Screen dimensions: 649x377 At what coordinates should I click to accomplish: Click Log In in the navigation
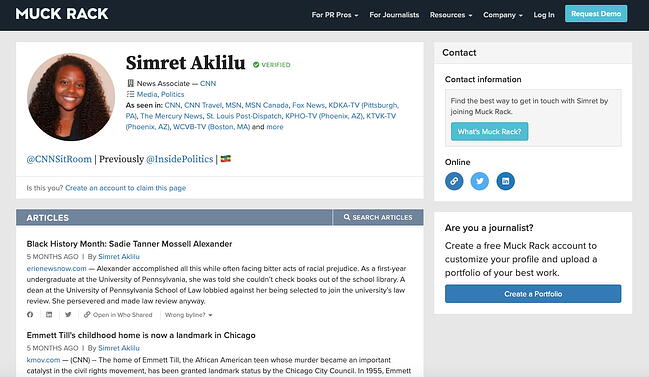544,15
